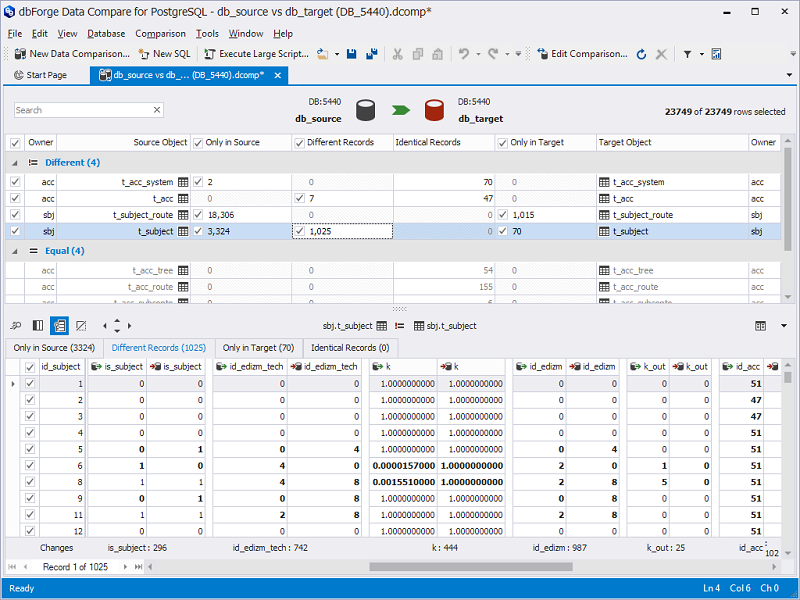The image size is (800, 600).
Task: Uncheck the record checkbox for id_subject 5
Action: tap(30, 449)
